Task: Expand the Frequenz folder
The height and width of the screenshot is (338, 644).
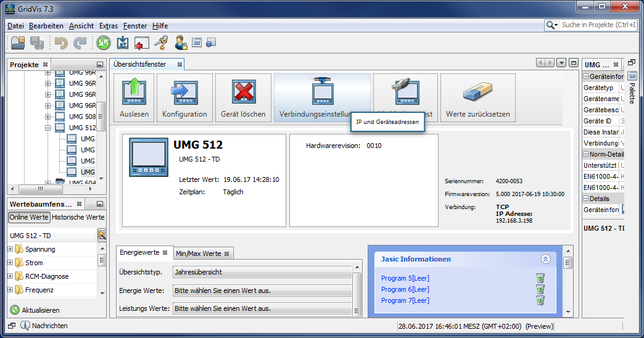Action: (10, 290)
